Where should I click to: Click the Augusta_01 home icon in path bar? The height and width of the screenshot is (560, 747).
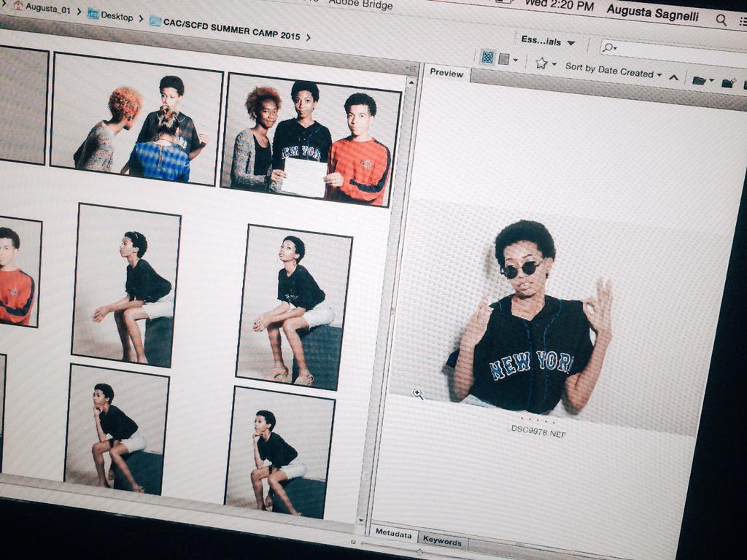pos(18,6)
